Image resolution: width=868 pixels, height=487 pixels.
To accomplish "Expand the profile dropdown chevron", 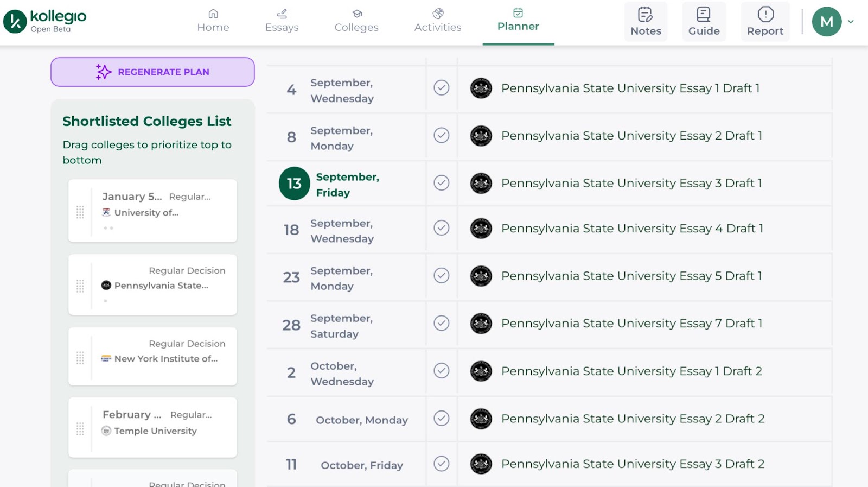I will click(851, 22).
